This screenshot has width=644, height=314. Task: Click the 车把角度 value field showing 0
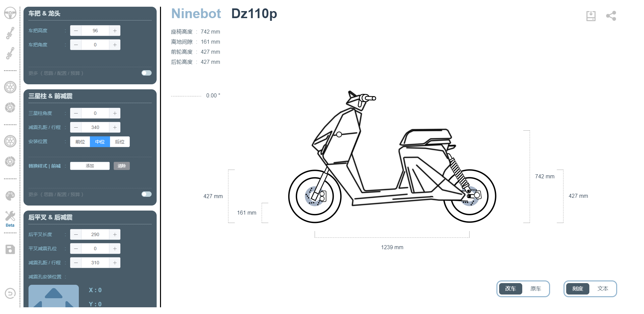[x=95, y=45]
